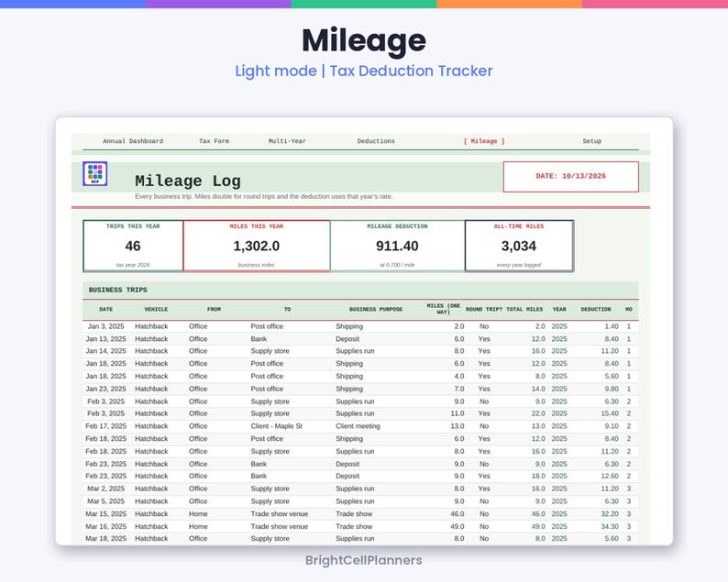Select the Jan 14, 2025 date cell
The width and height of the screenshot is (728, 582).
pos(105,351)
